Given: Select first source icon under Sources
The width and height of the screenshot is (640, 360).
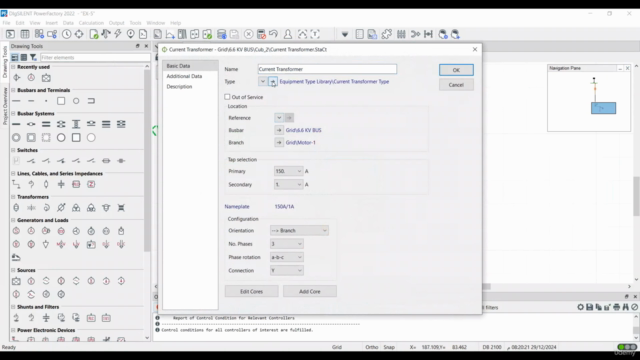Looking at the screenshot, I should pos(16,281).
